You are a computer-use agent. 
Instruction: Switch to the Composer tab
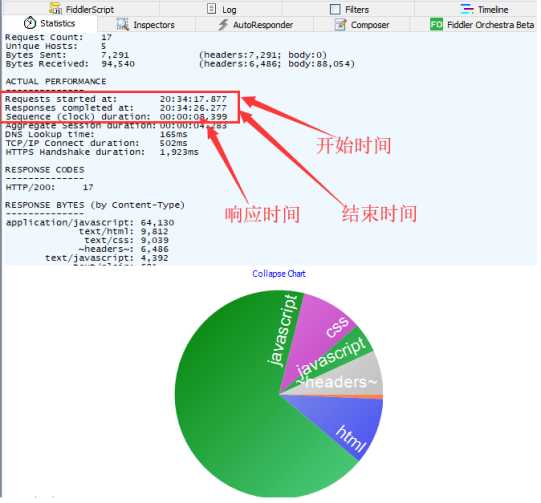tap(362, 25)
